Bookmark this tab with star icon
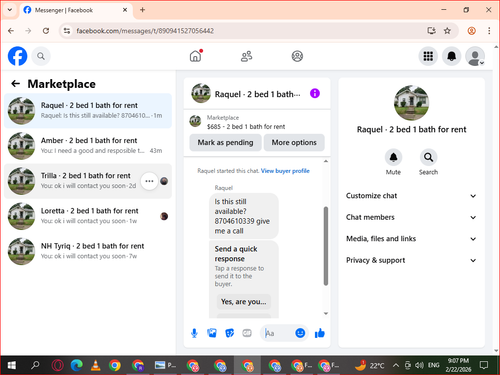The height and width of the screenshot is (375, 500). click(x=447, y=31)
